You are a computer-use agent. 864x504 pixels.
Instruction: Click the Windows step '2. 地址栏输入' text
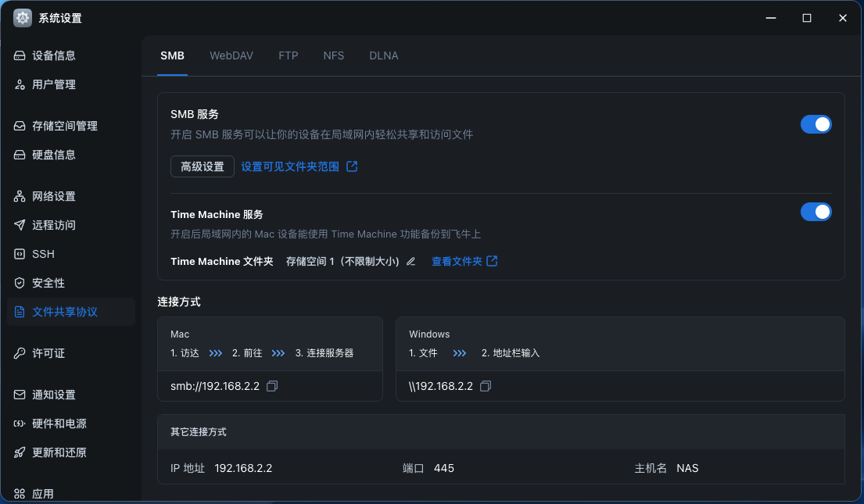coord(511,353)
